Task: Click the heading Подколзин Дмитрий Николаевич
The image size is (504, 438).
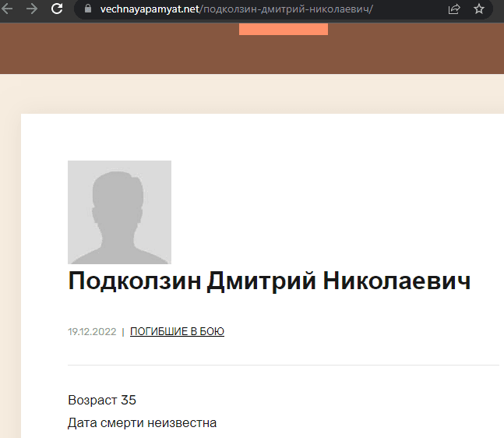Action: [270, 281]
